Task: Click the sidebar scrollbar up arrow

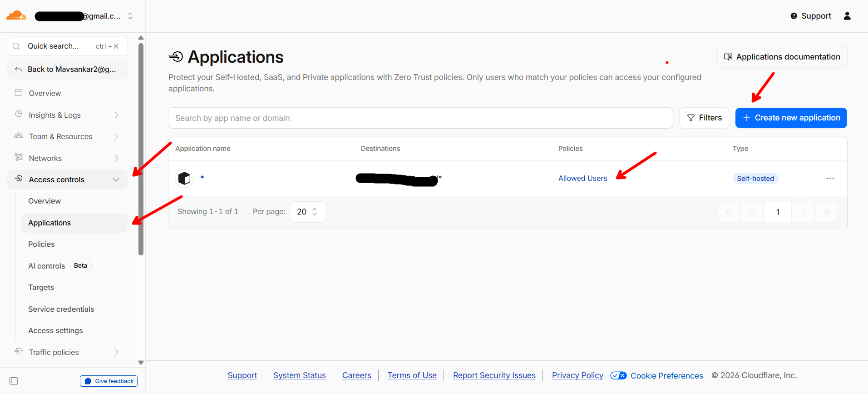Action: 141,38
